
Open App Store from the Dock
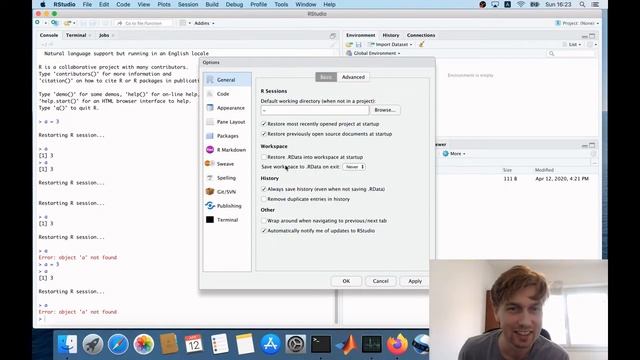point(270,344)
